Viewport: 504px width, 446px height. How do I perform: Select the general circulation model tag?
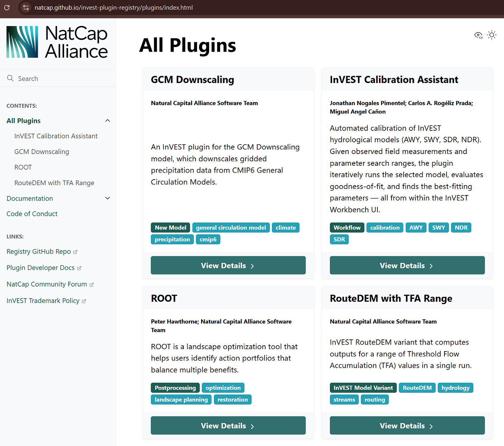click(x=231, y=228)
